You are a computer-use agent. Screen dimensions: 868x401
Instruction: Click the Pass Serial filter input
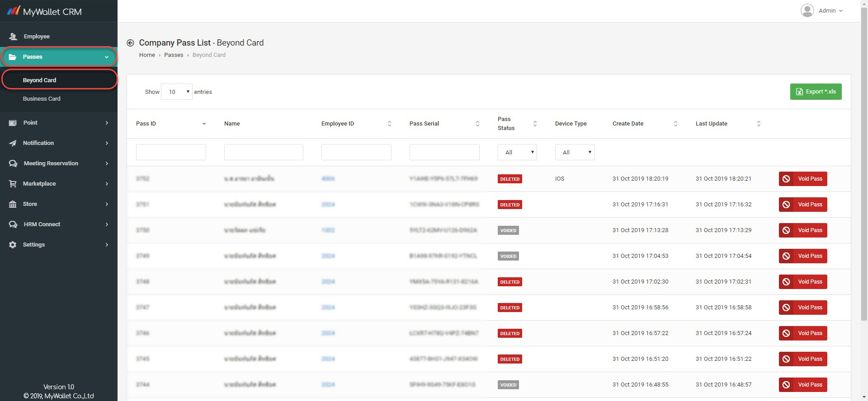[444, 152]
